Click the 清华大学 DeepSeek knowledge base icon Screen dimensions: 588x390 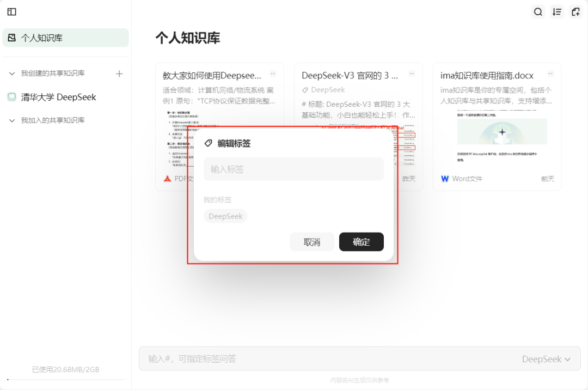12,96
